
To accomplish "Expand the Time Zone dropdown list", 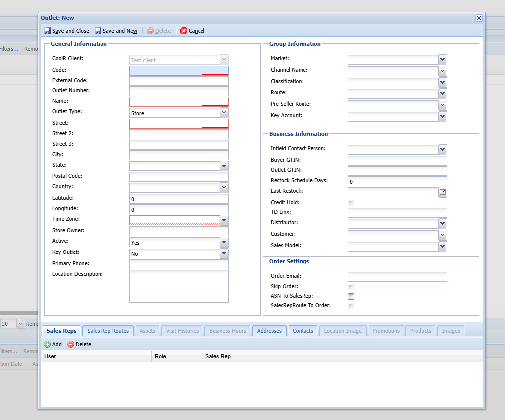I will pyautogui.click(x=224, y=220).
